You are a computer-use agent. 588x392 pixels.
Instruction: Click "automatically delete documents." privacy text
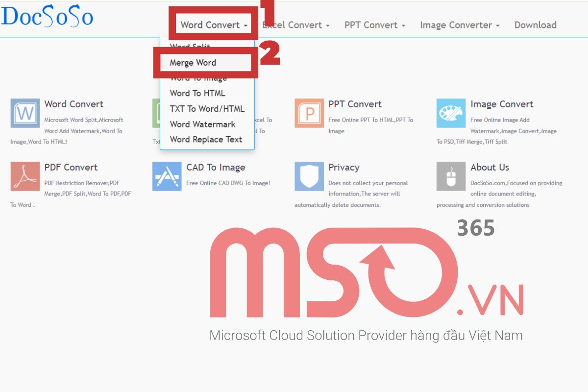click(338, 205)
